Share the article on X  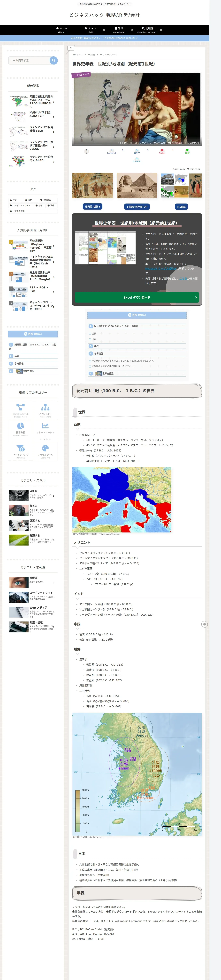pyautogui.click(x=87, y=151)
